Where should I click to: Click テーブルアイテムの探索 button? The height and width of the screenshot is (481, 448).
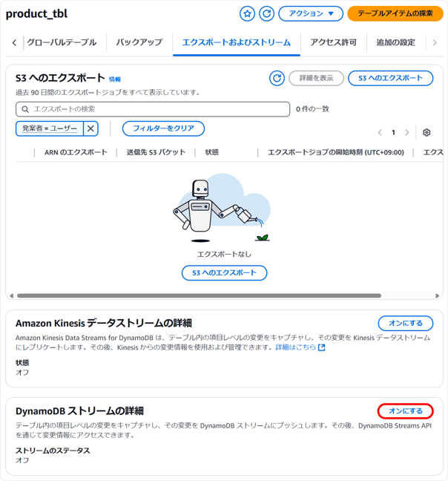pos(395,13)
